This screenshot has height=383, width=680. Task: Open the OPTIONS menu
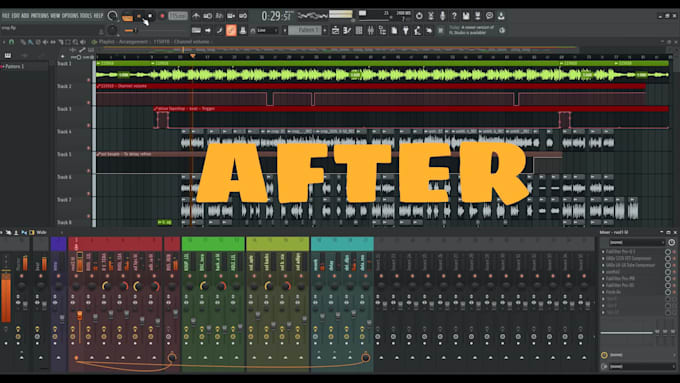click(70, 16)
